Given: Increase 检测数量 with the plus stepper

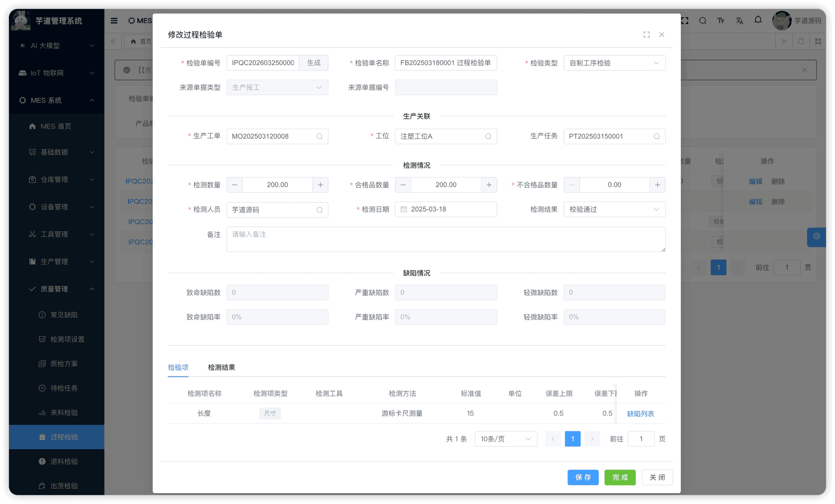Looking at the screenshot, I should 320,185.
